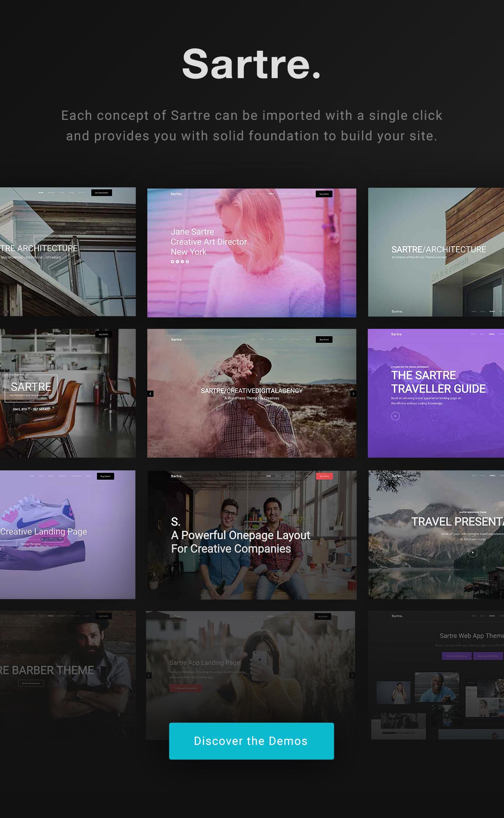Screen dimensions: 504x818
Task: Open the Jane Sartre Creative Art Director demo
Action: coord(252,253)
